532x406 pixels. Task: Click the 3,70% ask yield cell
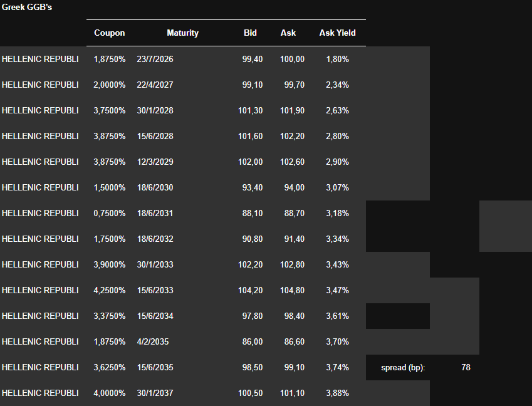[337, 342]
